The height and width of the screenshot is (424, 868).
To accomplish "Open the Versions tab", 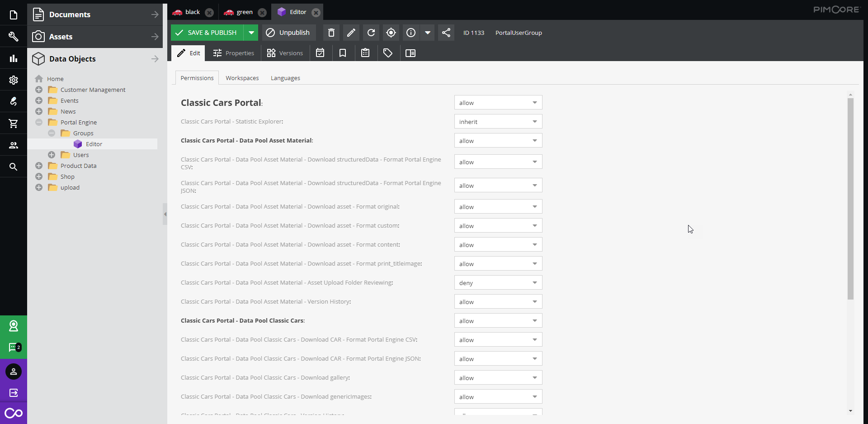I will (x=285, y=53).
